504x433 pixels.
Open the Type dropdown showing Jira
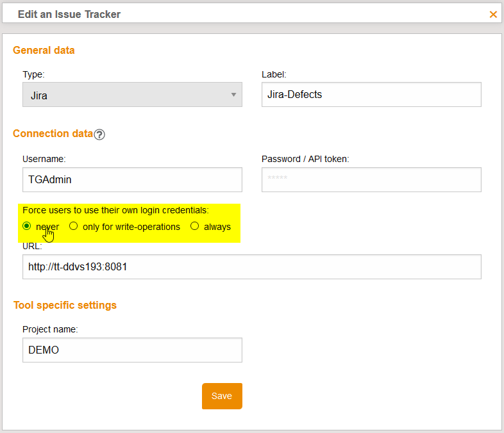pyautogui.click(x=132, y=95)
